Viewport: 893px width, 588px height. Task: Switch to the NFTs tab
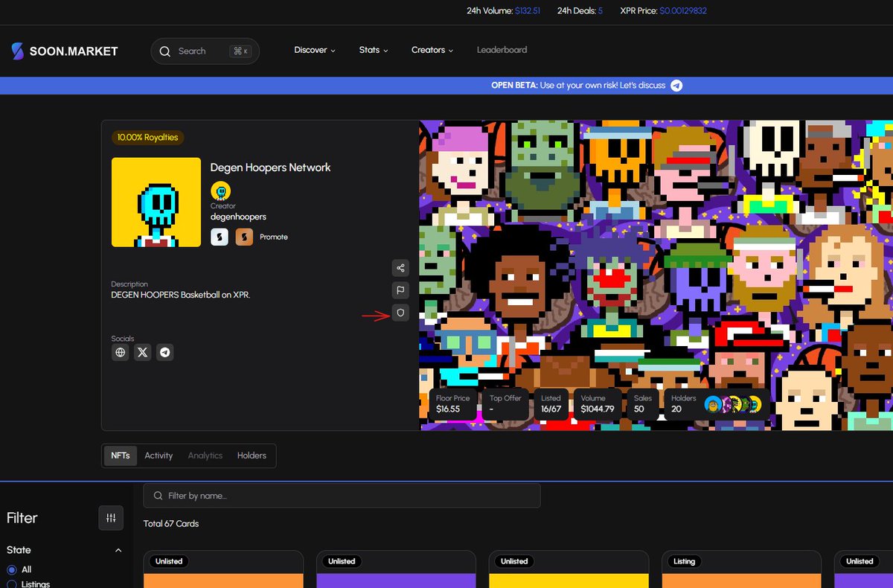tap(121, 456)
